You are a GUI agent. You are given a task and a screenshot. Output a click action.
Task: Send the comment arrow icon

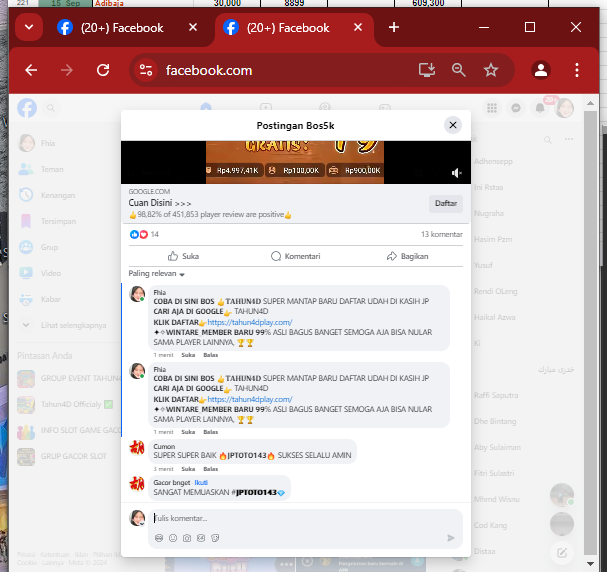click(x=451, y=538)
